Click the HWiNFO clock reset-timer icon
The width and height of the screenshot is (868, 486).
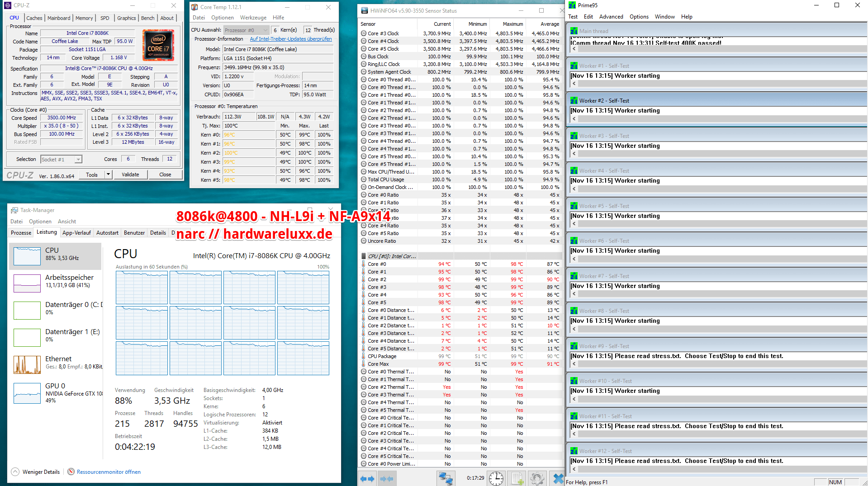[496, 478]
